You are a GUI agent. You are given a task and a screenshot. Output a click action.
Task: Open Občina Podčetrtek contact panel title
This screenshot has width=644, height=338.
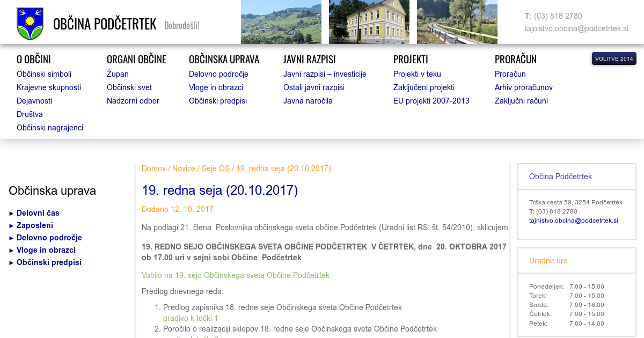click(560, 177)
